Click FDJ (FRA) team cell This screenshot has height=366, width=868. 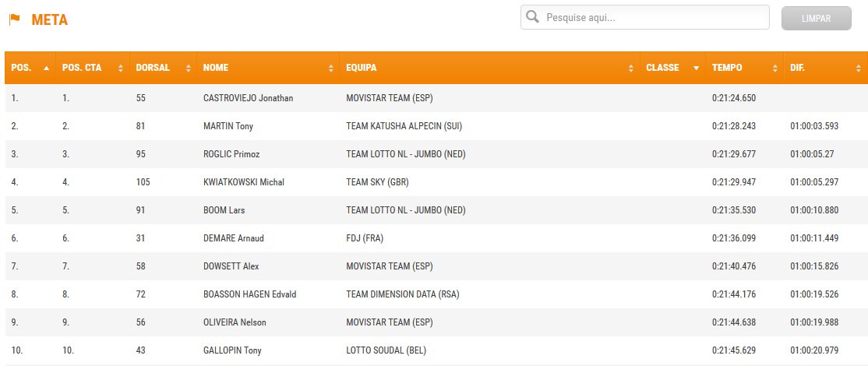click(x=365, y=238)
